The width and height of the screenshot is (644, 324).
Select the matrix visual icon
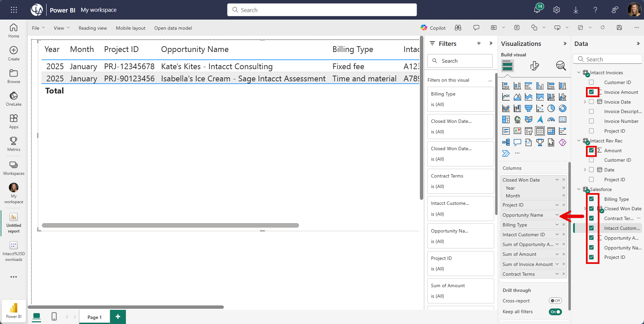551,131
